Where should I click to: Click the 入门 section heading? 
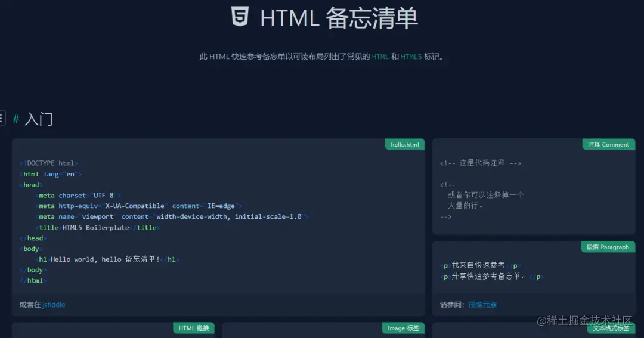pos(39,119)
